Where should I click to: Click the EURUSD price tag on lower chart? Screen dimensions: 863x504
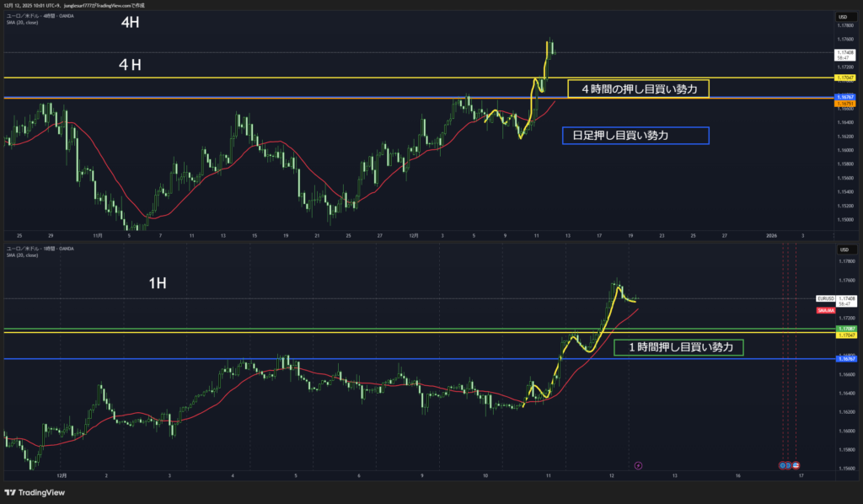824,298
